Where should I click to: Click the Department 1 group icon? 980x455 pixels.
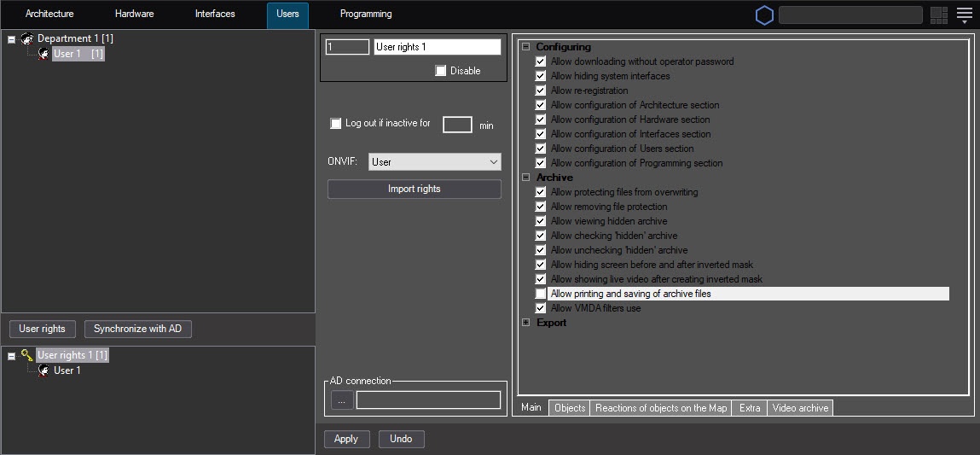pyautogui.click(x=27, y=39)
